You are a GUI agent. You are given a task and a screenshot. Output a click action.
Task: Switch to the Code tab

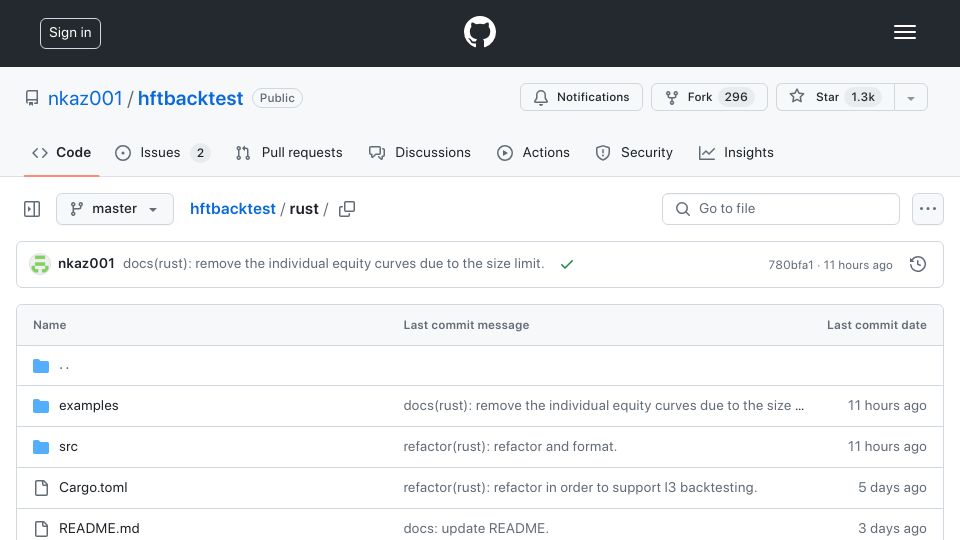(x=62, y=152)
